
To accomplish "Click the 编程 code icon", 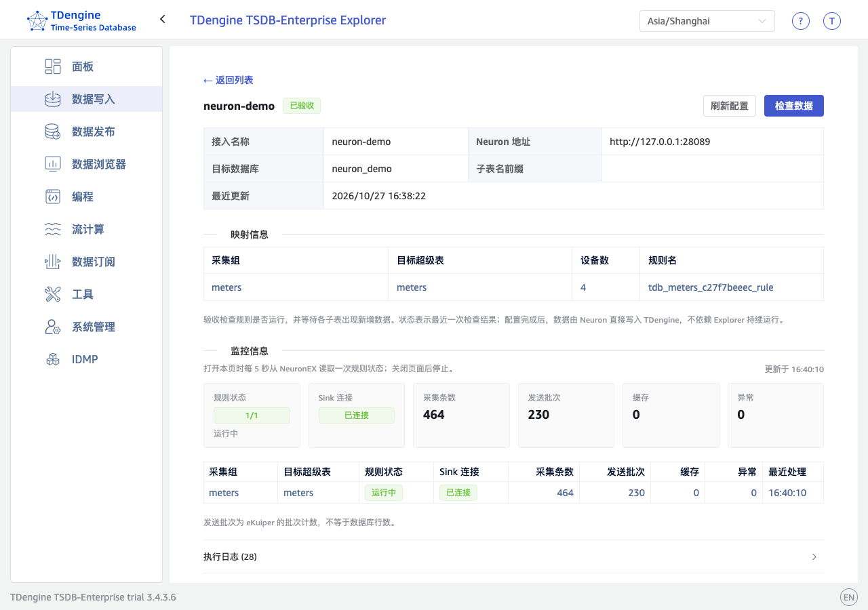I will pos(53,197).
